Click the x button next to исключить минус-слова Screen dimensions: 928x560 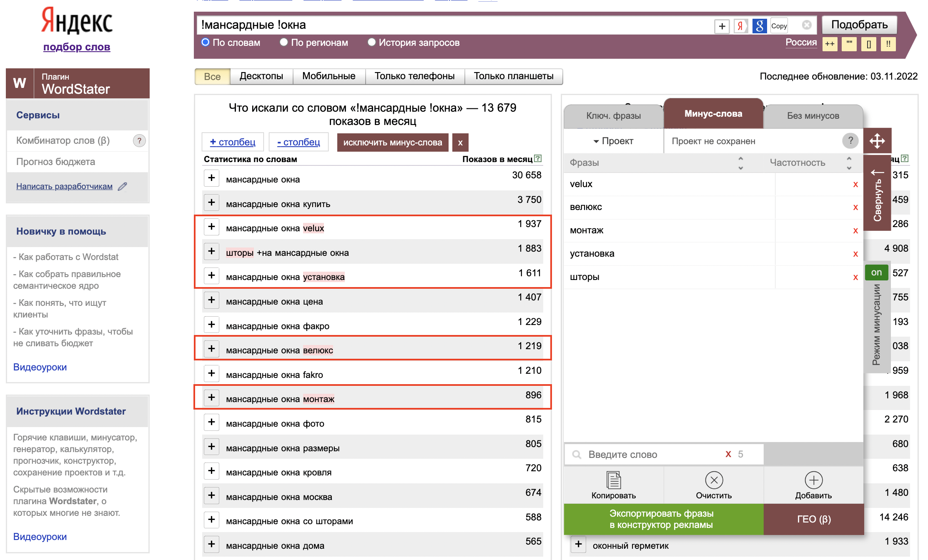pos(460,142)
